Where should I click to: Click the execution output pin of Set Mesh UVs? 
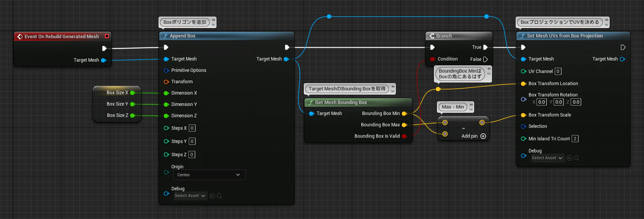coord(623,47)
